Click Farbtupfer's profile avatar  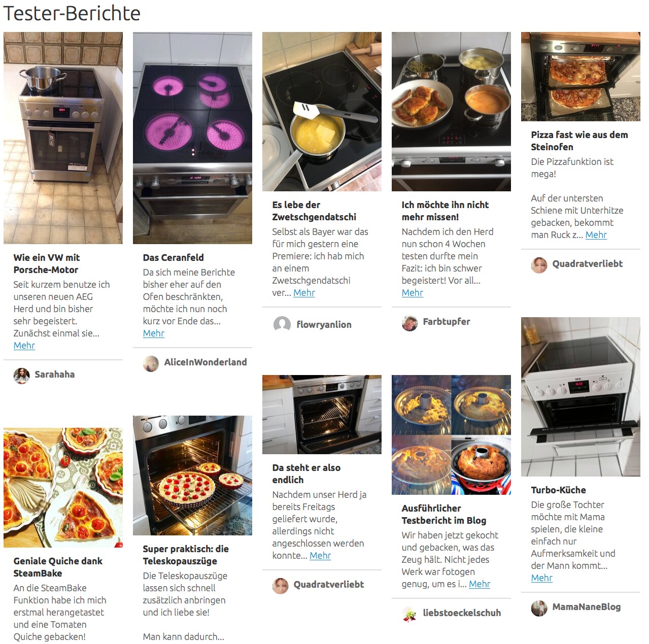tap(409, 322)
